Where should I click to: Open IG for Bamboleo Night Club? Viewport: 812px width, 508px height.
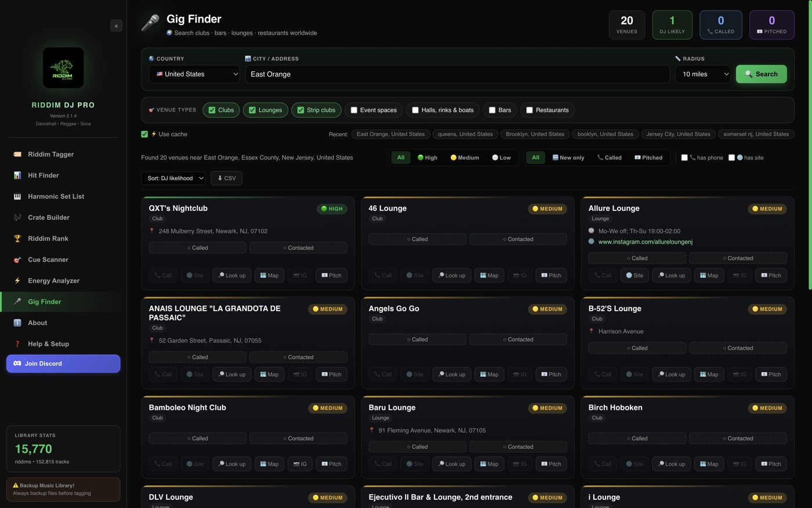(x=300, y=464)
